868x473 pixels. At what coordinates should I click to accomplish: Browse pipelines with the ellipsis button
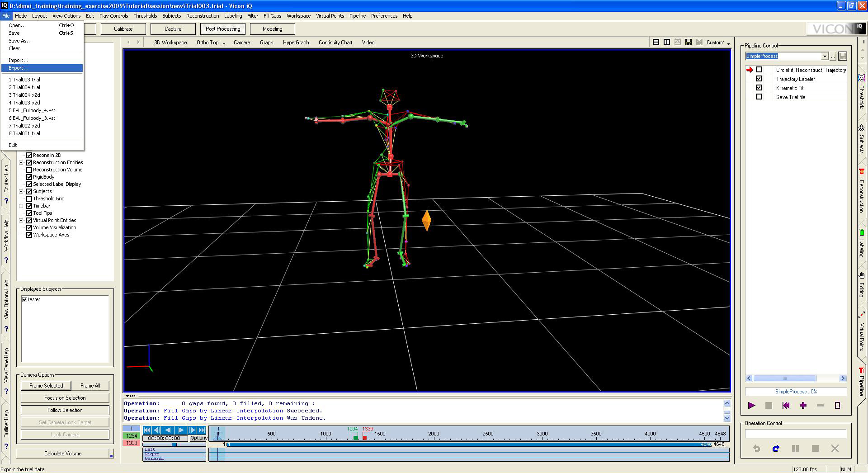(x=833, y=56)
